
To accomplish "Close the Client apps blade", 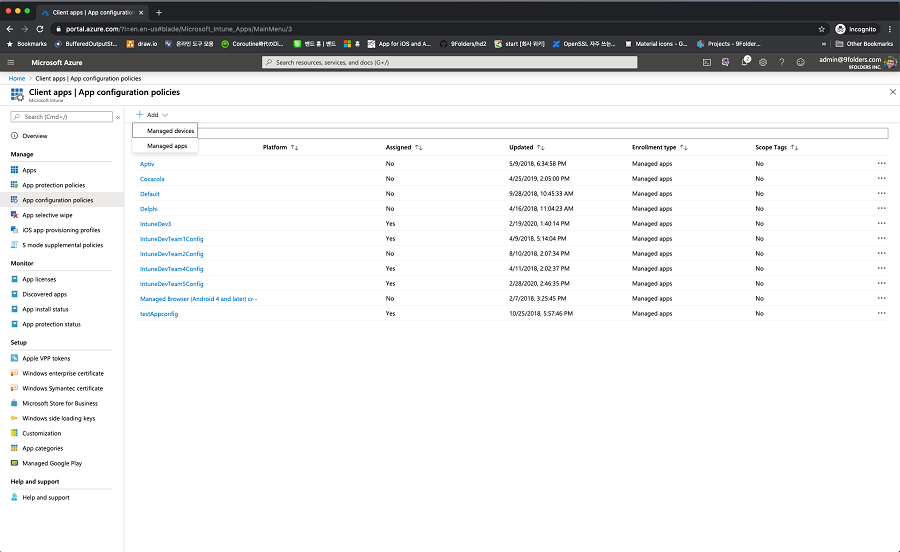I will click(x=893, y=92).
